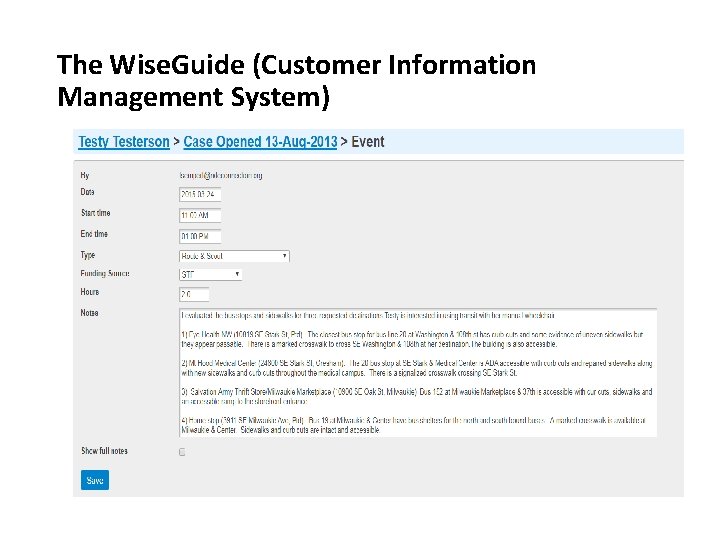Screen dimensions: 720x540
Task: Click into the End time field
Action: 200,236
